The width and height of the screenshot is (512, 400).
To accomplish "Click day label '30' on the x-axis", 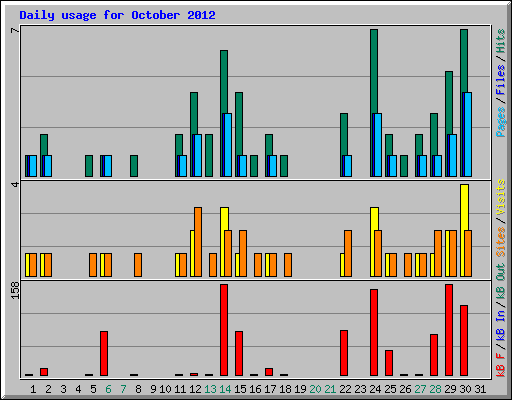I will point(465,389).
